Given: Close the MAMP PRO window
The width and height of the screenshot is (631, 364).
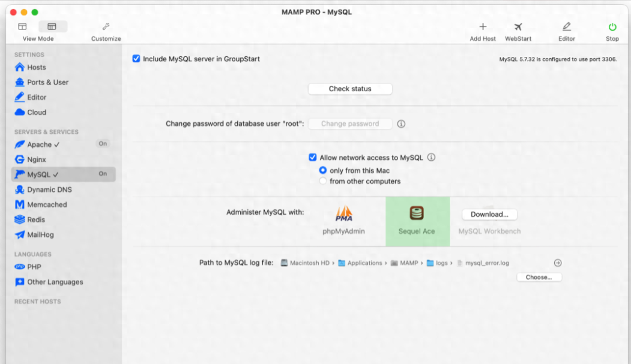Looking at the screenshot, I should [x=13, y=12].
